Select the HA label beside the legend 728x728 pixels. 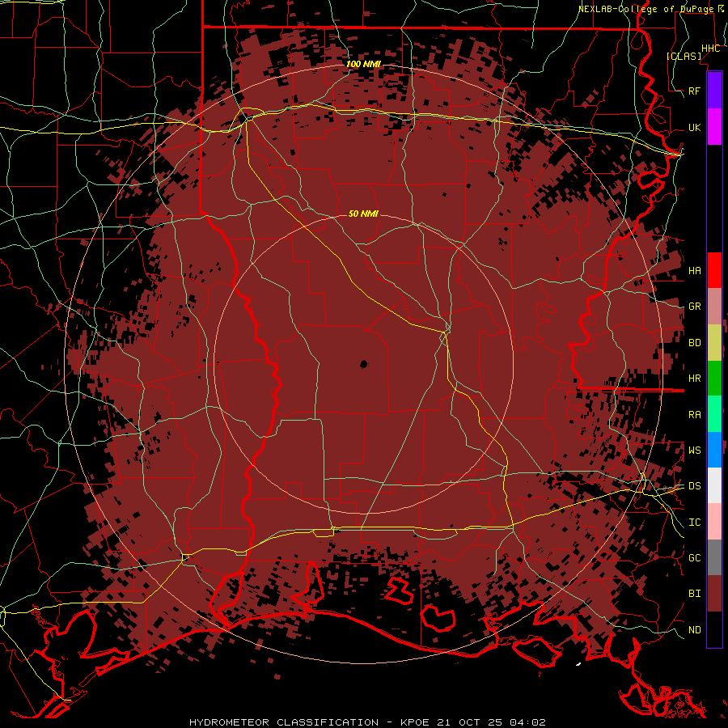pyautogui.click(x=694, y=270)
